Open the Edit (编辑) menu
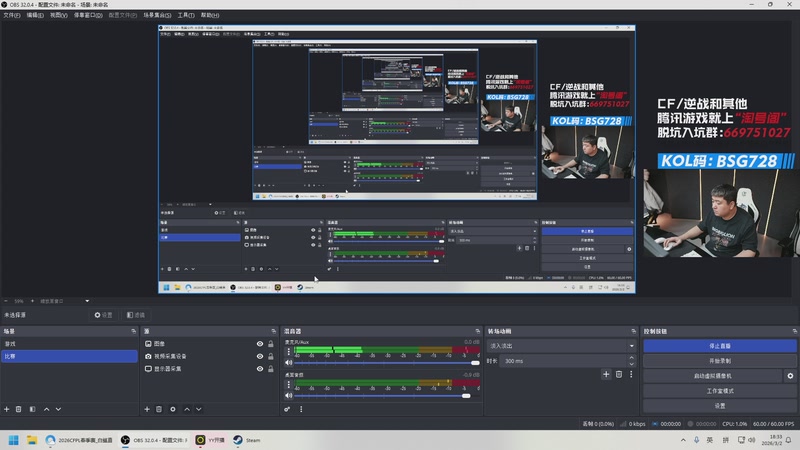Screen dimensions: 800x450 (x=35, y=15)
